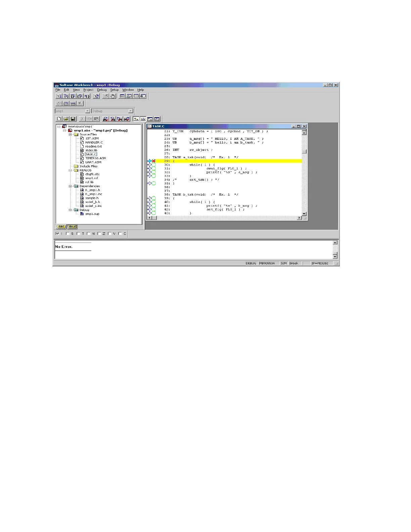Click the Copy toolbar icon
Image resolution: width=411 pixels, height=532 pixels.
pos(89,119)
